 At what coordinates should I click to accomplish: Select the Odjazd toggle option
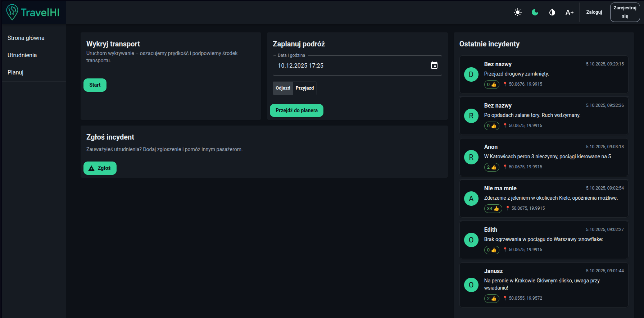click(x=283, y=88)
